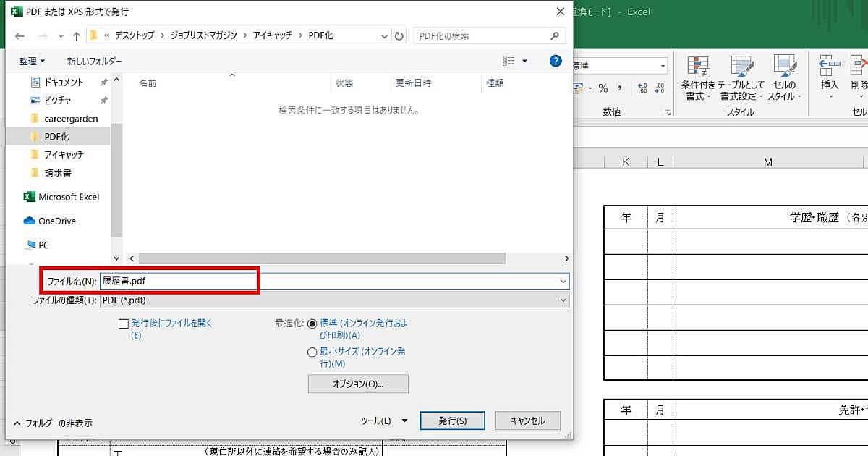868x456 pixels.
Task: Open the アイキャッチ folder in the sidebar
Action: tap(56, 154)
